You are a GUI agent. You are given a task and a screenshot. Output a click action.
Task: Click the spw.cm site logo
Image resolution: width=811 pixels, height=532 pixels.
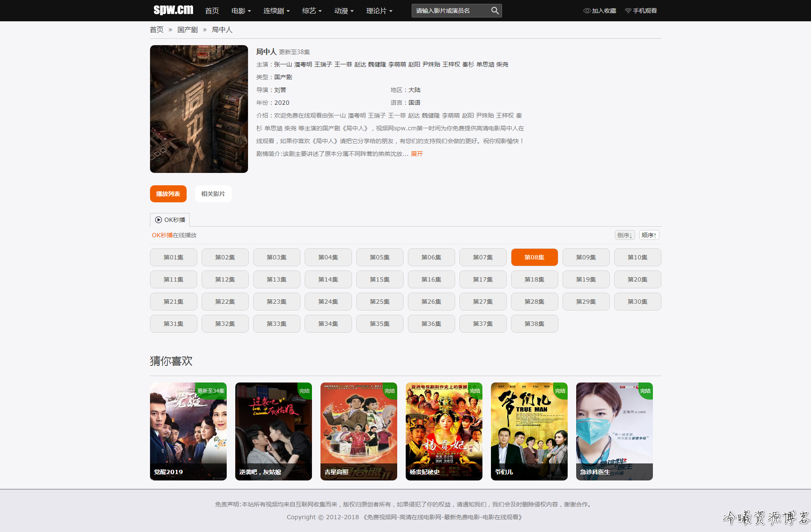point(173,10)
